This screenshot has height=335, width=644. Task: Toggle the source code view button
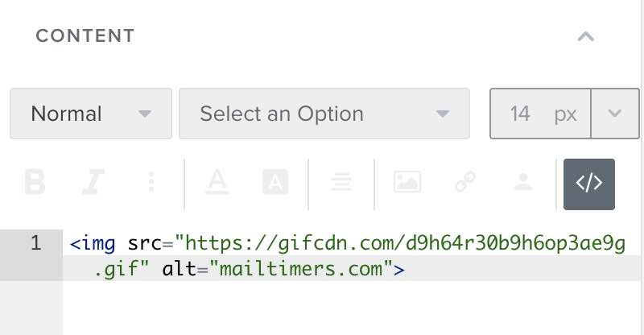(x=588, y=184)
